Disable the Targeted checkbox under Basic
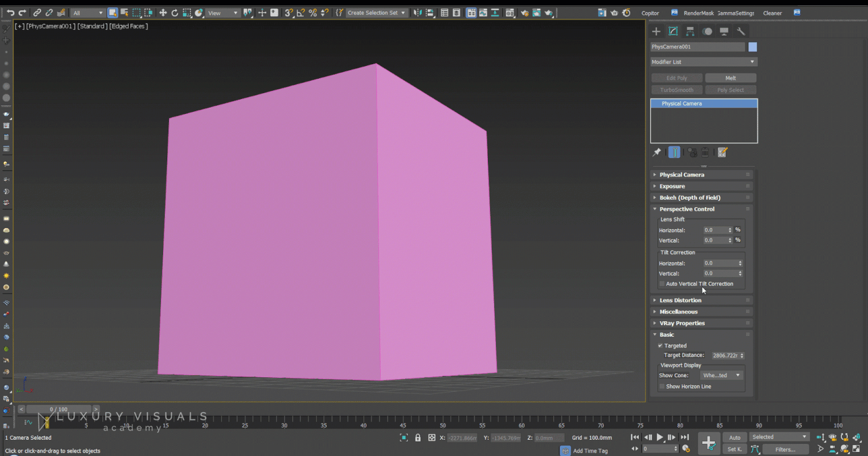The image size is (868, 456). point(660,345)
